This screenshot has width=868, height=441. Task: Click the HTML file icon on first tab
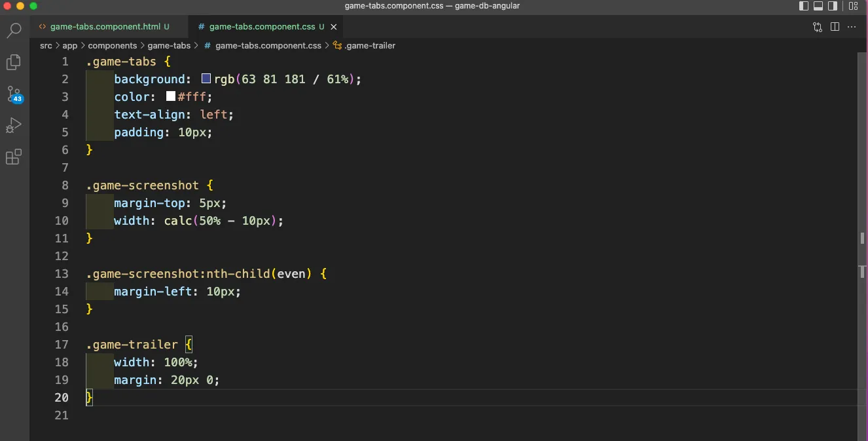[43, 27]
